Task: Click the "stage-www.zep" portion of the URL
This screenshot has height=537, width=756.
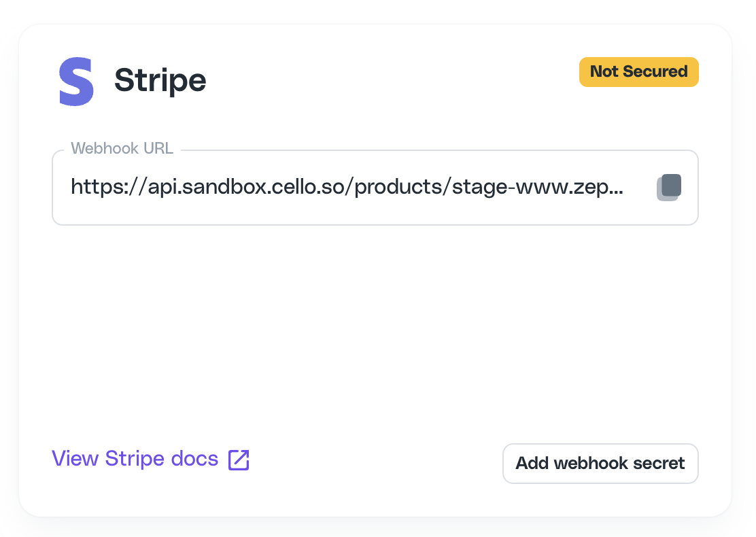Action: coord(530,187)
